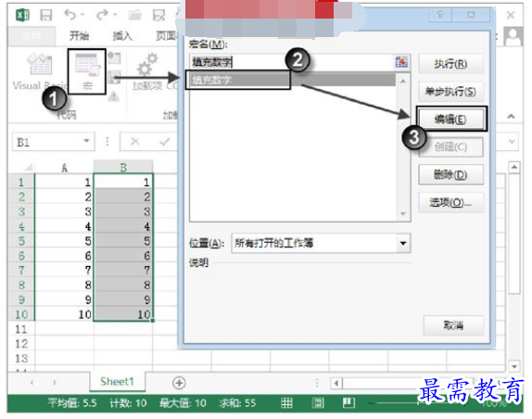The image size is (532, 419).
Task: Click the 最大值: 10 max in status bar
Action: click(x=183, y=402)
